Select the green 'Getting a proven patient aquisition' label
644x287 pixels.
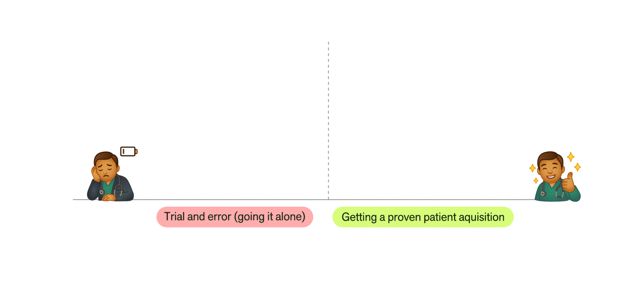423,217
